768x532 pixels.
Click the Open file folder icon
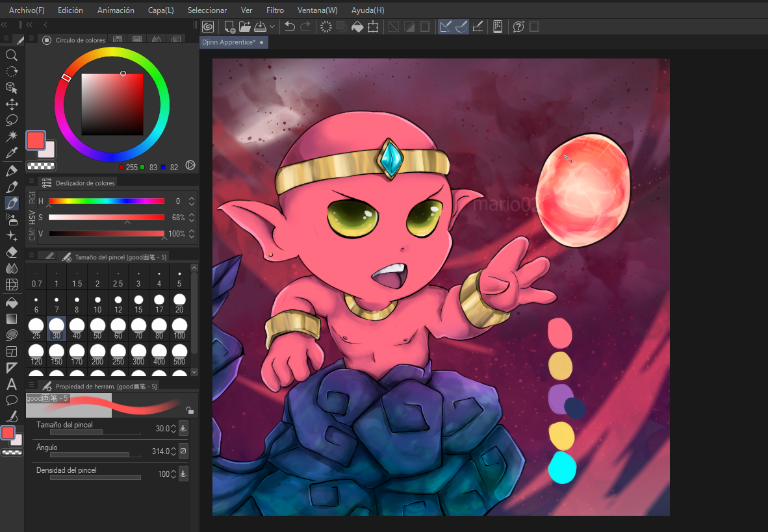(244, 27)
